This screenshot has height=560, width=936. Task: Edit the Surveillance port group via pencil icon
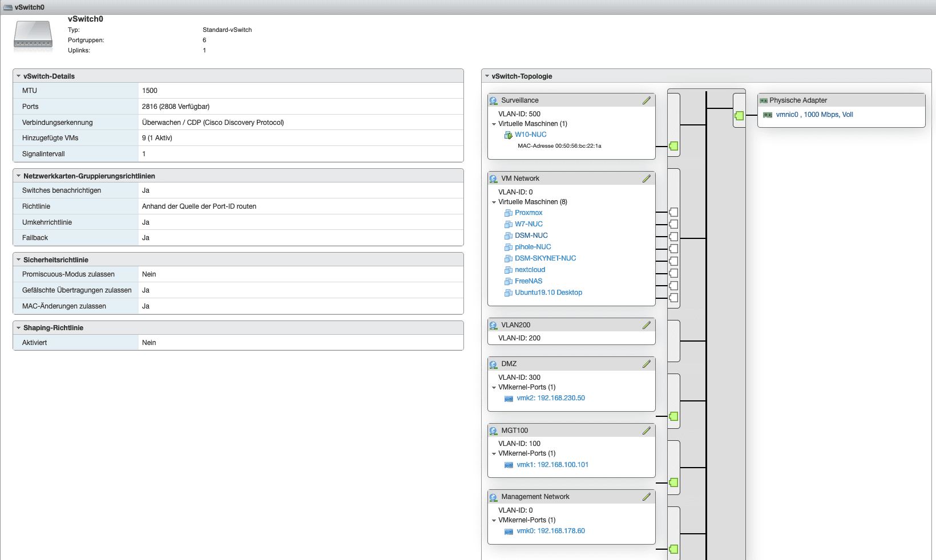(x=647, y=100)
